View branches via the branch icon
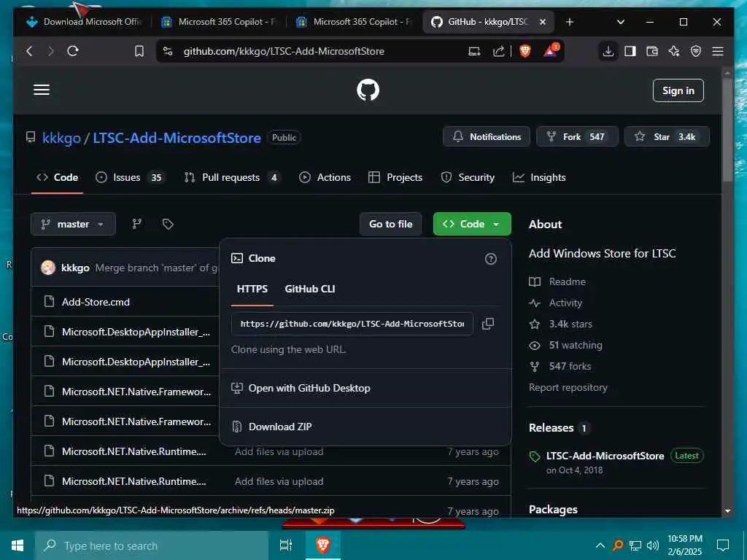Screen dimensions: 747x560 [136, 224]
